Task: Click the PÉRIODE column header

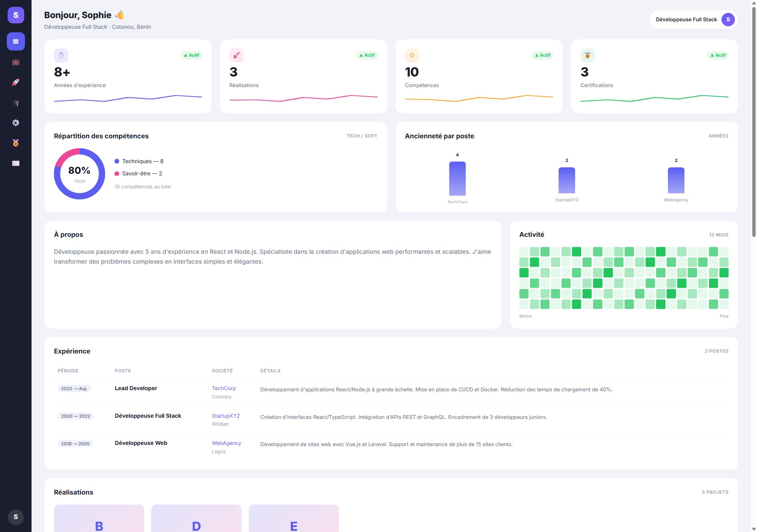Action: [68, 371]
